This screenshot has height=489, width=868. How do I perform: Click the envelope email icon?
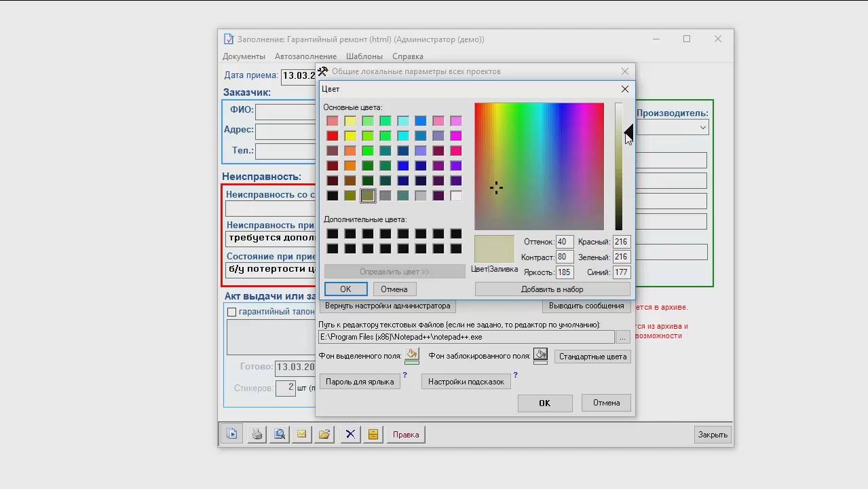point(301,434)
